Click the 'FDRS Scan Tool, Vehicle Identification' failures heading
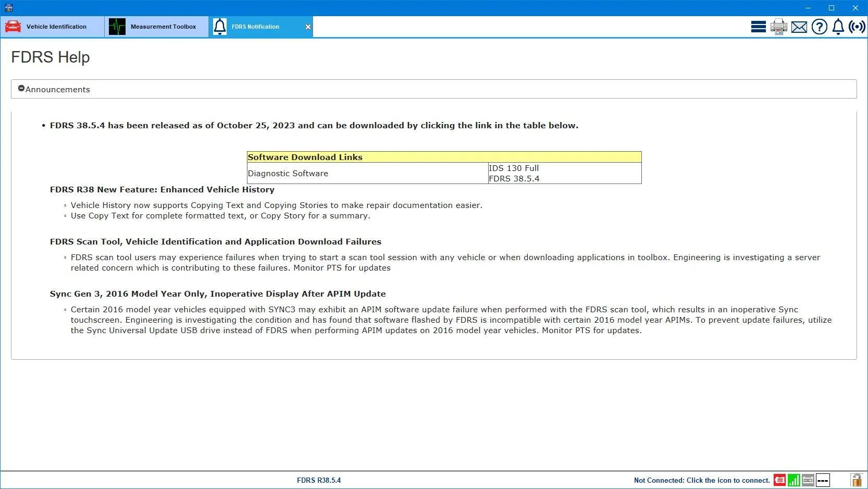This screenshot has width=868, height=489. [x=216, y=242]
